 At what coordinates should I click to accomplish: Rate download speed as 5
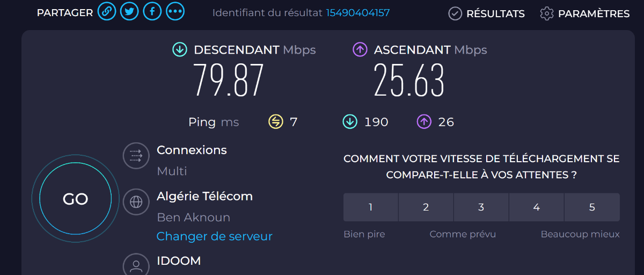(592, 207)
